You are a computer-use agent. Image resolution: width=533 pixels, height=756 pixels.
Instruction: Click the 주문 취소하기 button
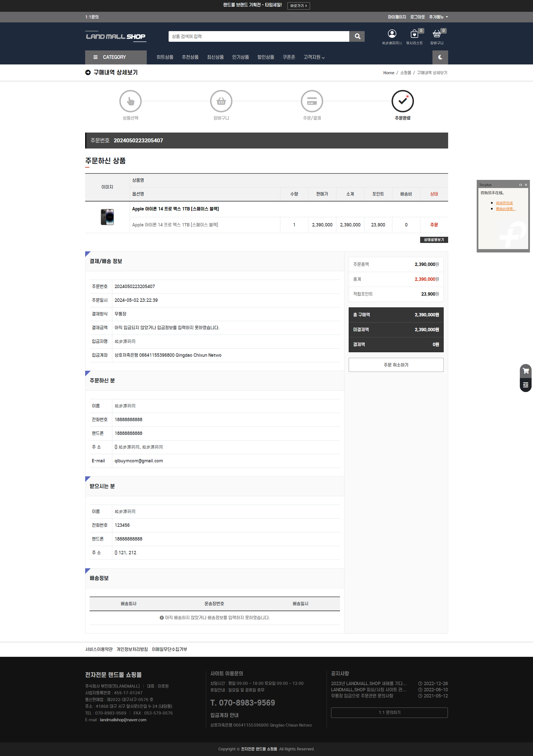396,365
